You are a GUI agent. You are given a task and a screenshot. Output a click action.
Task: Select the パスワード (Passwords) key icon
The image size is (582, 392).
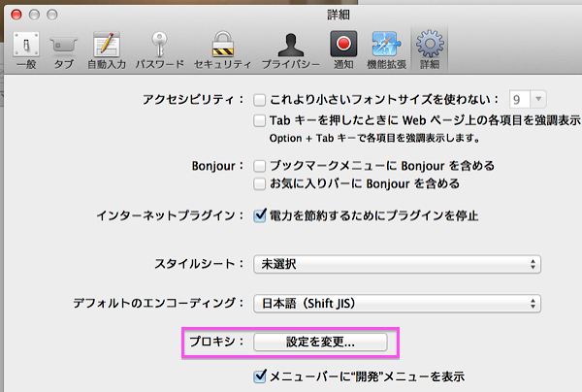160,50
